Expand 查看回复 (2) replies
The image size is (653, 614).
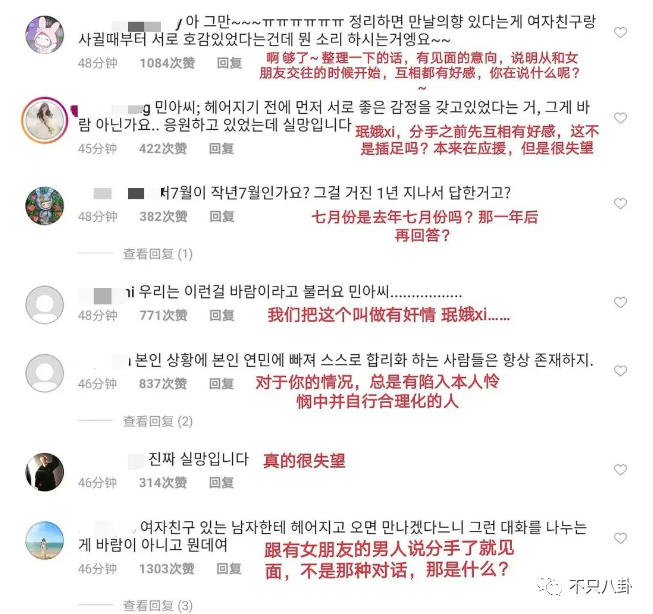pyautogui.click(x=157, y=422)
